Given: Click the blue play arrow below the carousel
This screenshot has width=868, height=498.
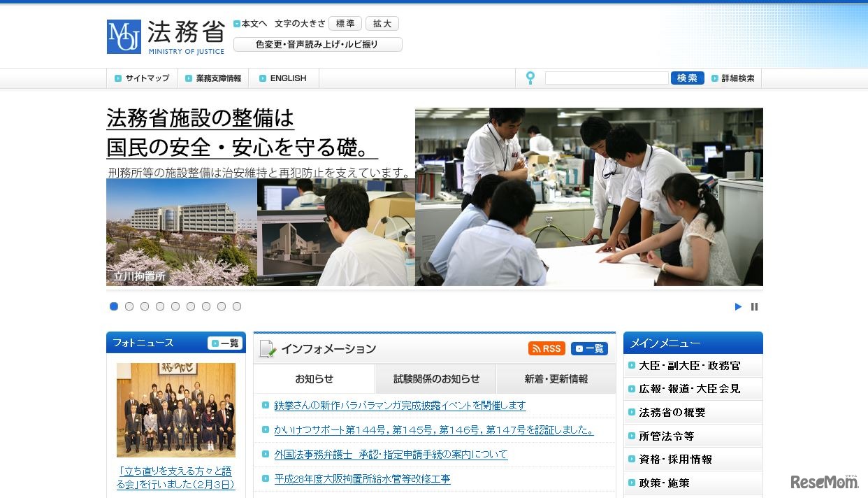Looking at the screenshot, I should tap(738, 306).
